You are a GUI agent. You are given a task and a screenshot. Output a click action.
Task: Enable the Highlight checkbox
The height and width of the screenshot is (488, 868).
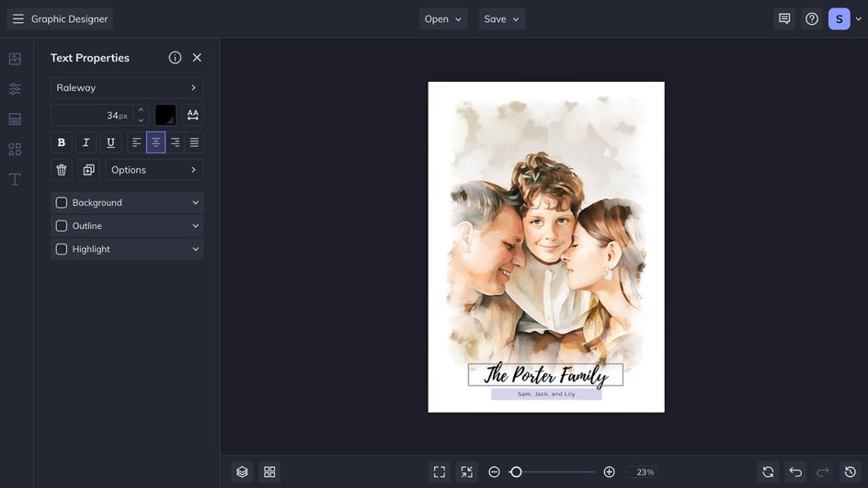[62, 249]
